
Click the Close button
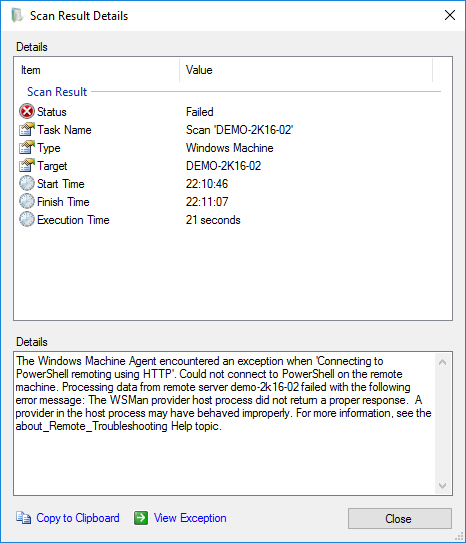[x=400, y=518]
